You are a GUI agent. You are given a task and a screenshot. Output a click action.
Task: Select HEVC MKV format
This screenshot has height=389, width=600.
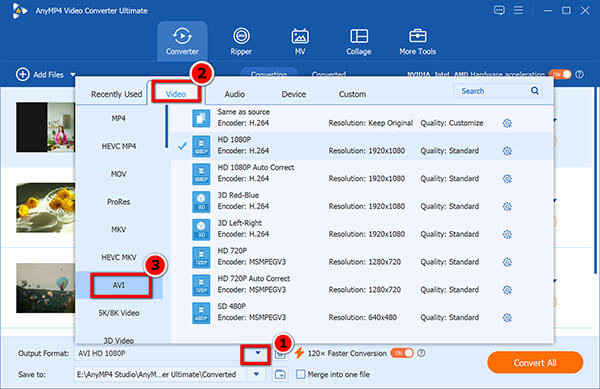click(119, 257)
